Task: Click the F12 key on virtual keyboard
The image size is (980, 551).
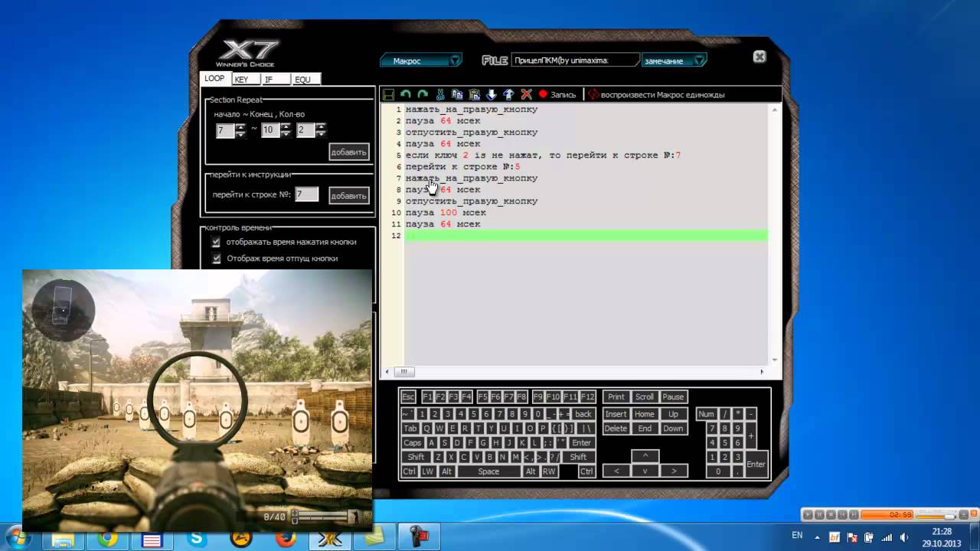Action: (x=587, y=396)
